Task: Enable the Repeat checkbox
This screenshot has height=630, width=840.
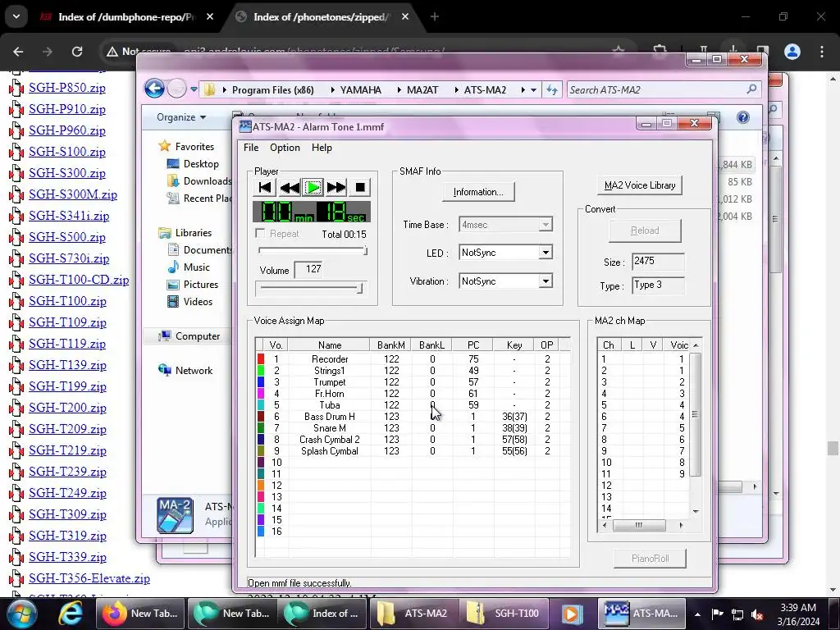Action: pyautogui.click(x=260, y=233)
